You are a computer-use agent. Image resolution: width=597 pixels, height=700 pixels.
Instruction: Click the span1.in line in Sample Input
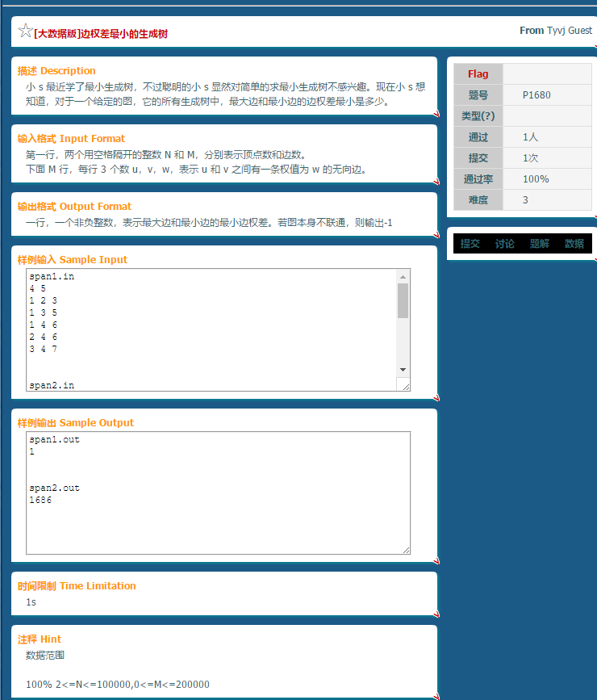click(x=52, y=276)
